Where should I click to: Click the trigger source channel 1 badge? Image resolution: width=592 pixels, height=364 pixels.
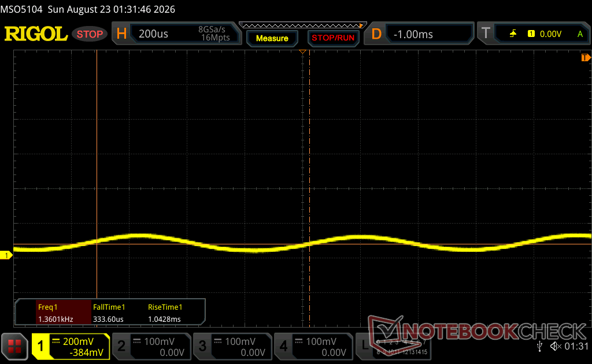click(x=531, y=34)
